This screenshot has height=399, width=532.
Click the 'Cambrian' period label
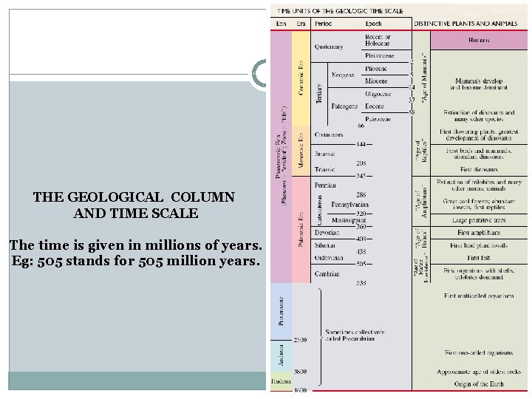327,274
